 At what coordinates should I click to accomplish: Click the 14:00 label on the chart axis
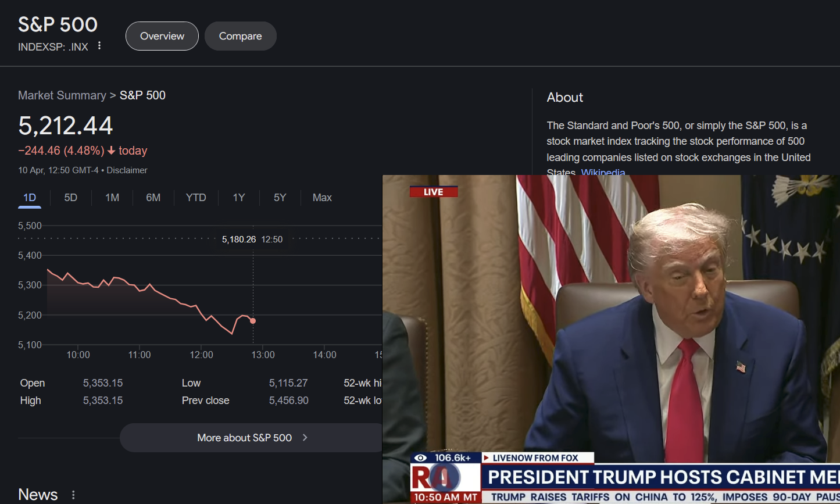pyautogui.click(x=324, y=355)
